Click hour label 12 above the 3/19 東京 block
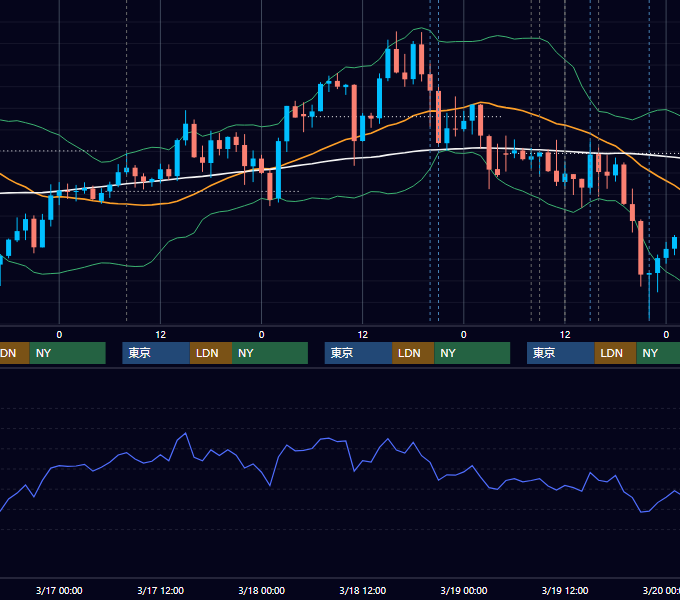The image size is (680, 600). coord(565,335)
